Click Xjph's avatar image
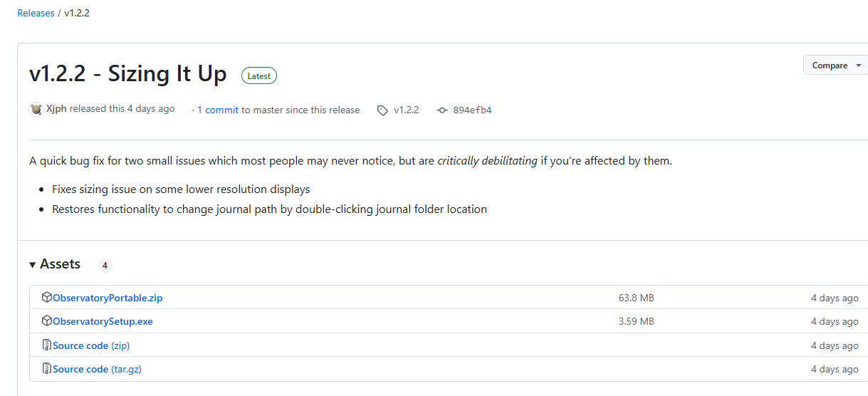Viewport: 868px width, 396px height. [36, 110]
